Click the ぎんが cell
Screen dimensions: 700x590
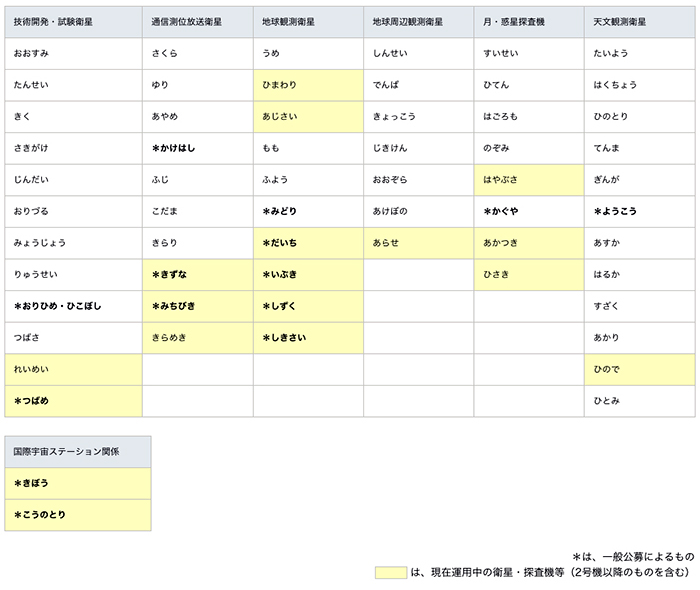coord(640,180)
